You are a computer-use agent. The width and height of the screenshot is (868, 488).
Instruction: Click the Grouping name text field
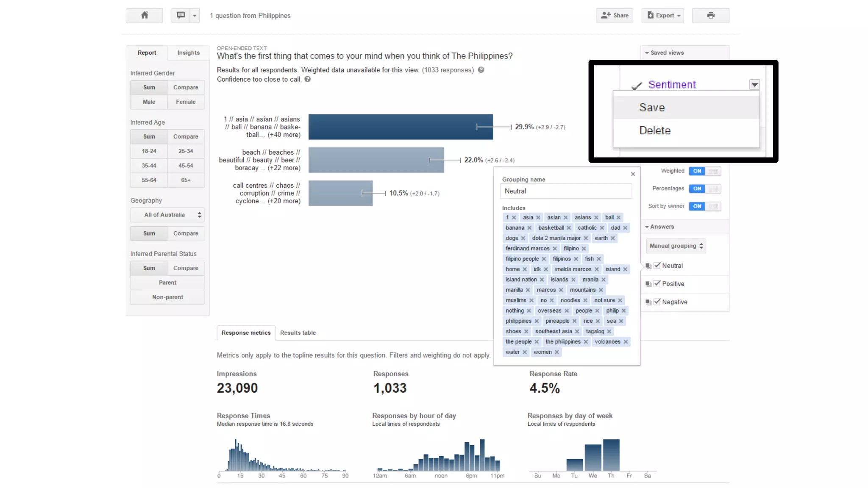566,191
